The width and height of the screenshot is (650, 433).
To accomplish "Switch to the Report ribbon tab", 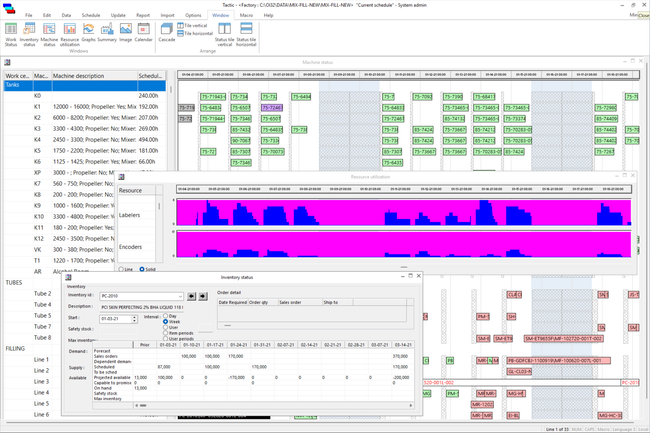I will 143,16.
